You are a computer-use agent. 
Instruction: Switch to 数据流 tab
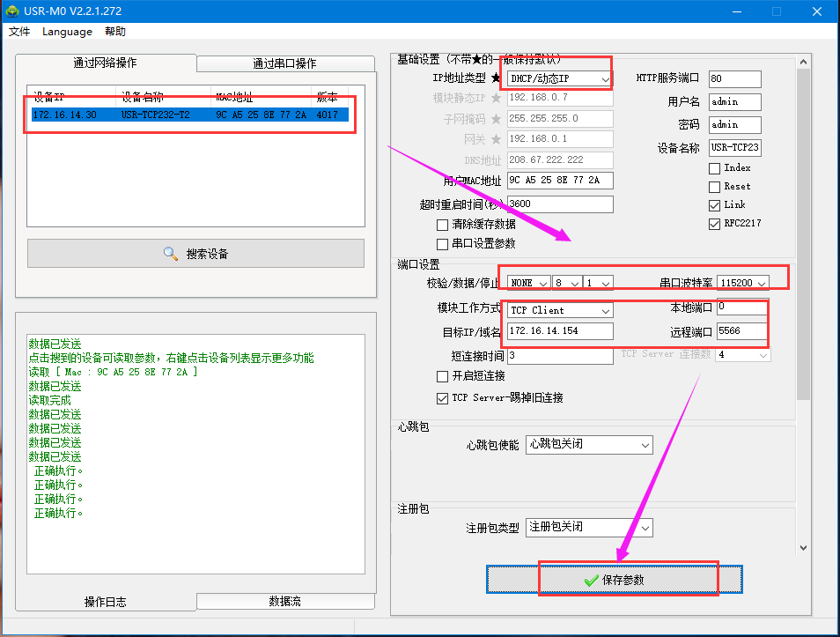pos(284,601)
